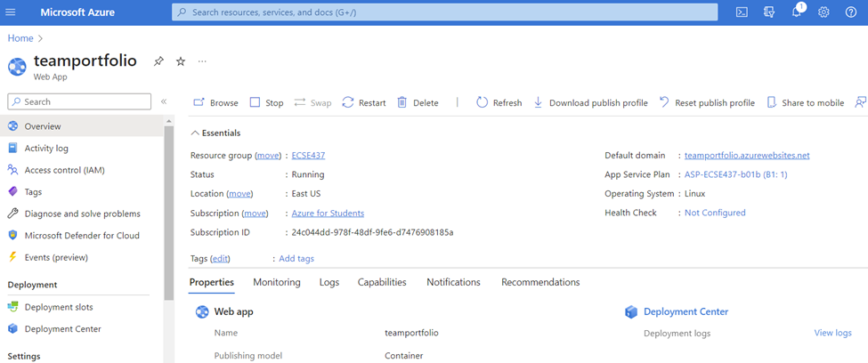Switch to the Logs tab
The image size is (868, 363).
tap(329, 282)
